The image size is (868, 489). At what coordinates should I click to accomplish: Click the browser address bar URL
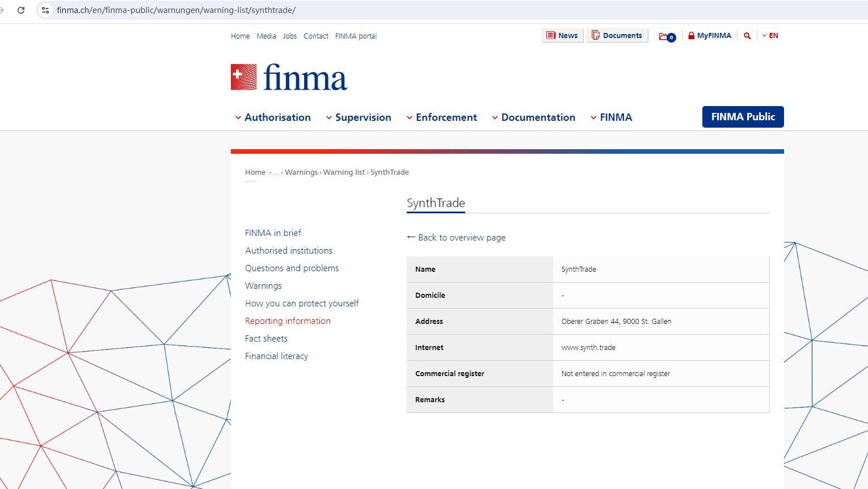coord(176,10)
